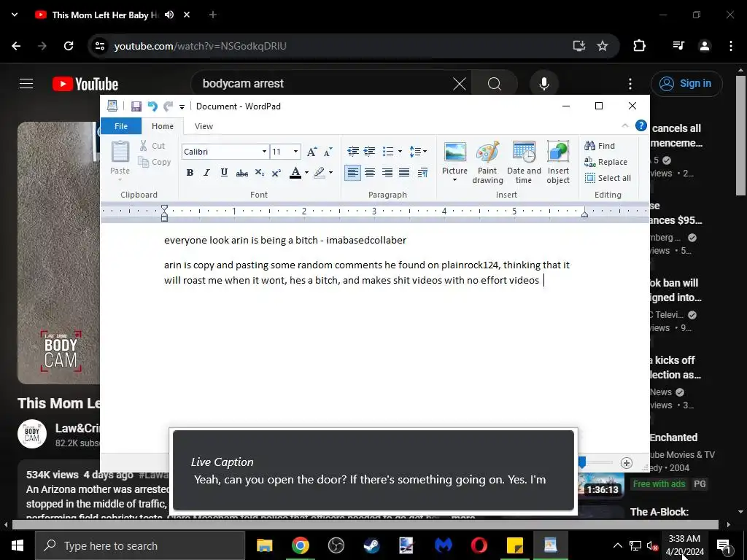Apply the text highlight color marker
The height and width of the screenshot is (560, 747).
320,172
